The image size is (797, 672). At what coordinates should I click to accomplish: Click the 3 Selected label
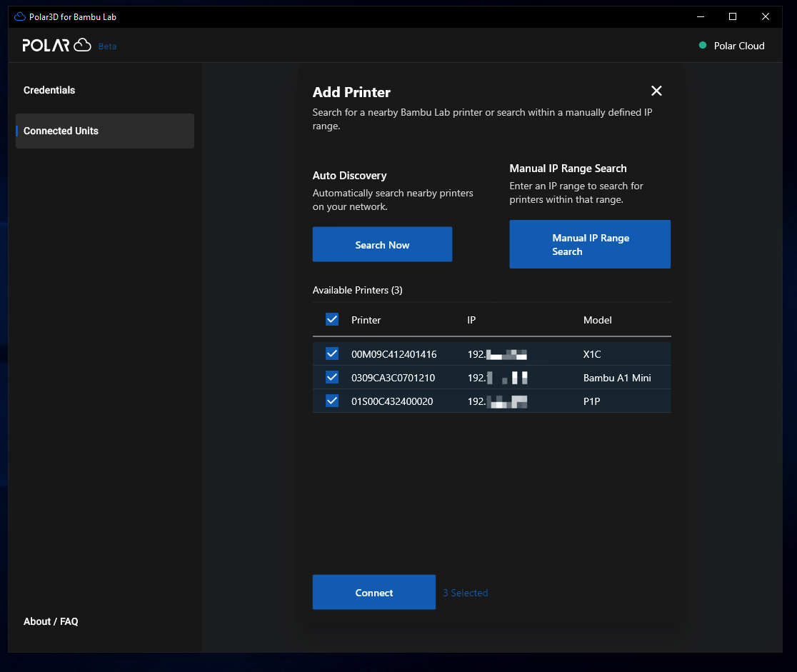tap(465, 593)
